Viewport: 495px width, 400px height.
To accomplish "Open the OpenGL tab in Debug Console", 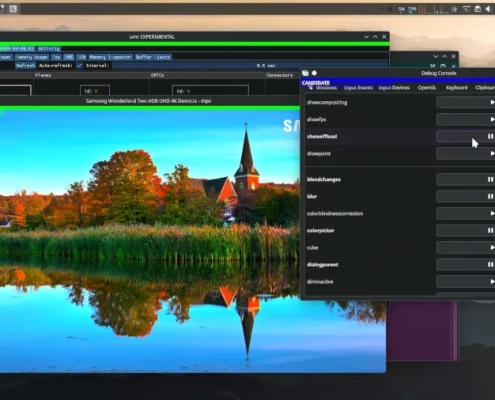I will tap(427, 88).
